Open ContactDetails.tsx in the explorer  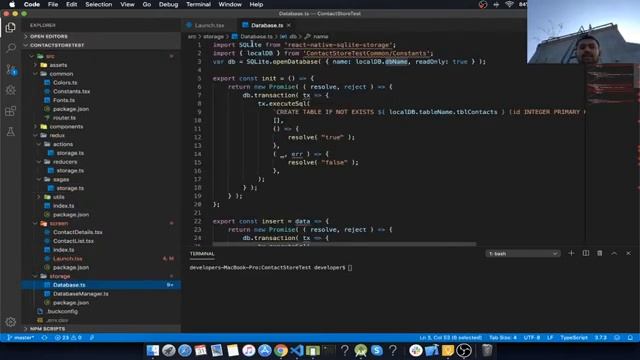[78, 232]
